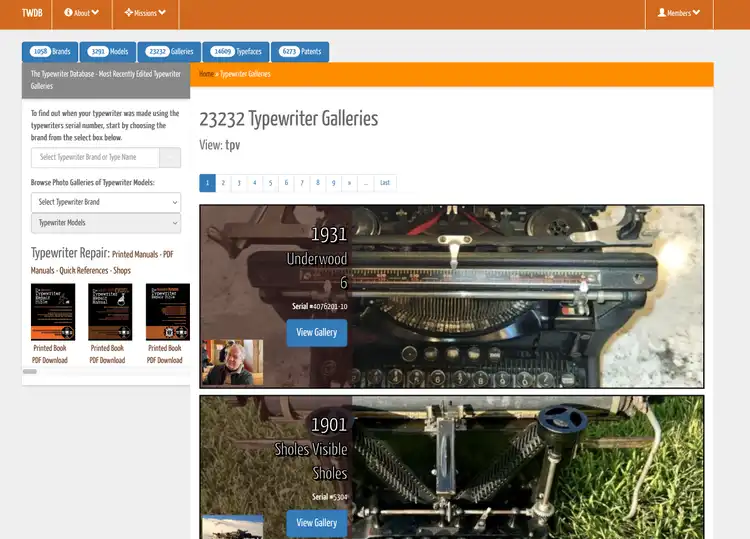
Task: Click the third repair book cover thumbnail
Action: 168,312
